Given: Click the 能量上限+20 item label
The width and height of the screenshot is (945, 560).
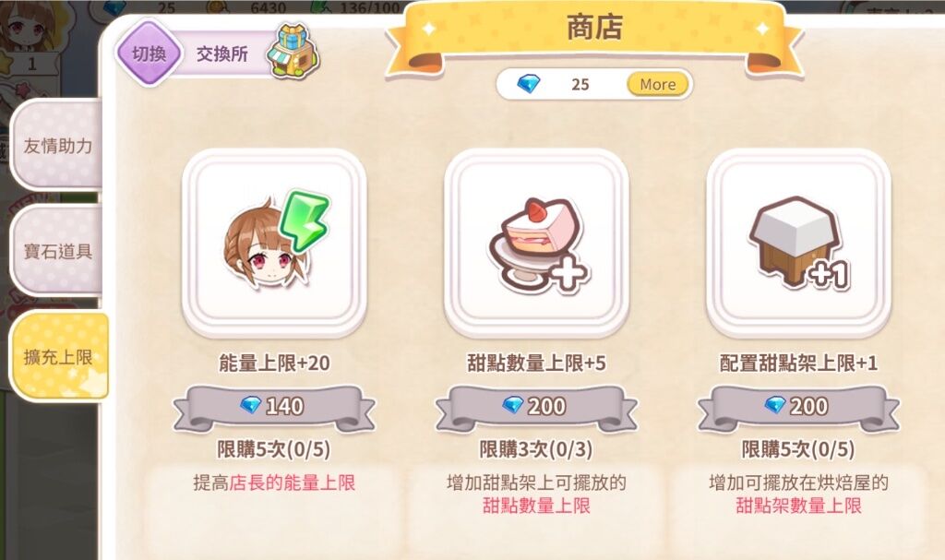Looking at the screenshot, I should pyautogui.click(x=274, y=363).
